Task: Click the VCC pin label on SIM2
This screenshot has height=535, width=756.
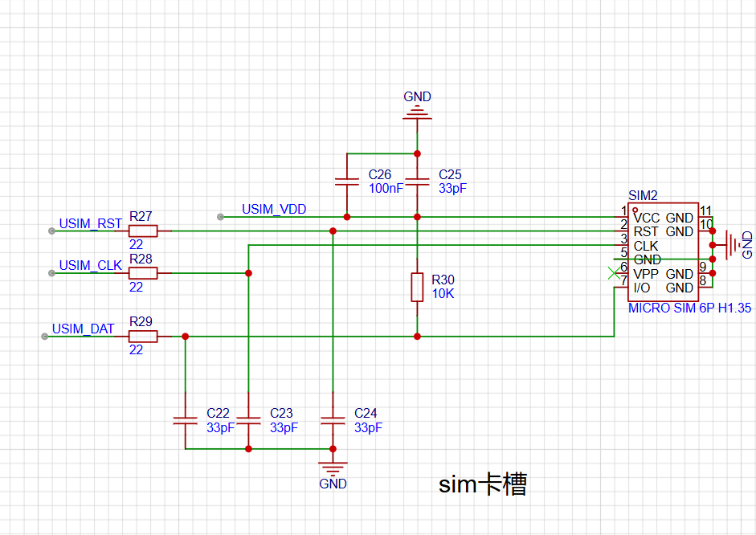Action: [646, 218]
